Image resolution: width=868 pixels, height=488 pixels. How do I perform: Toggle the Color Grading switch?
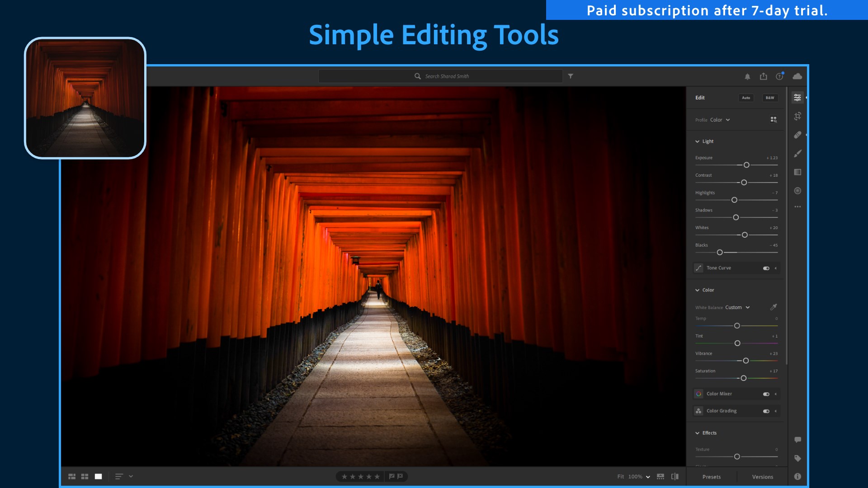point(766,411)
